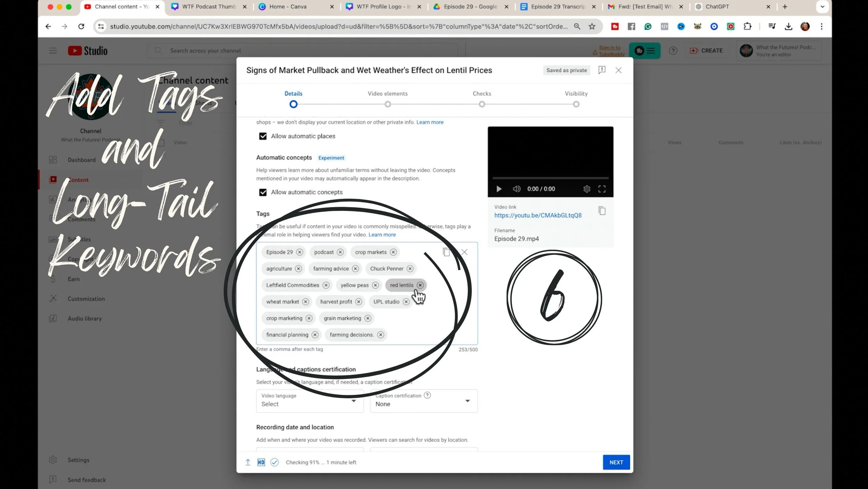Remove the 'Chuck Penner' tag
Viewport: 868px width, 489px height.
(410, 269)
